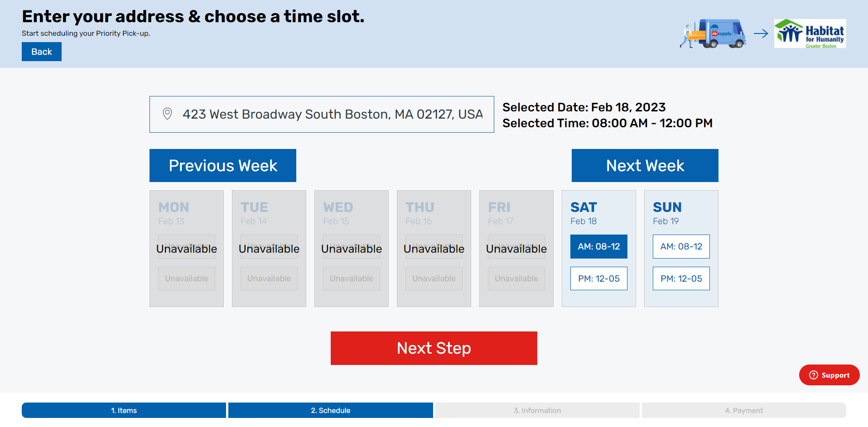Click the SUN Feb 19 day card header
Viewport: 868px width, 427px height.
click(x=667, y=213)
